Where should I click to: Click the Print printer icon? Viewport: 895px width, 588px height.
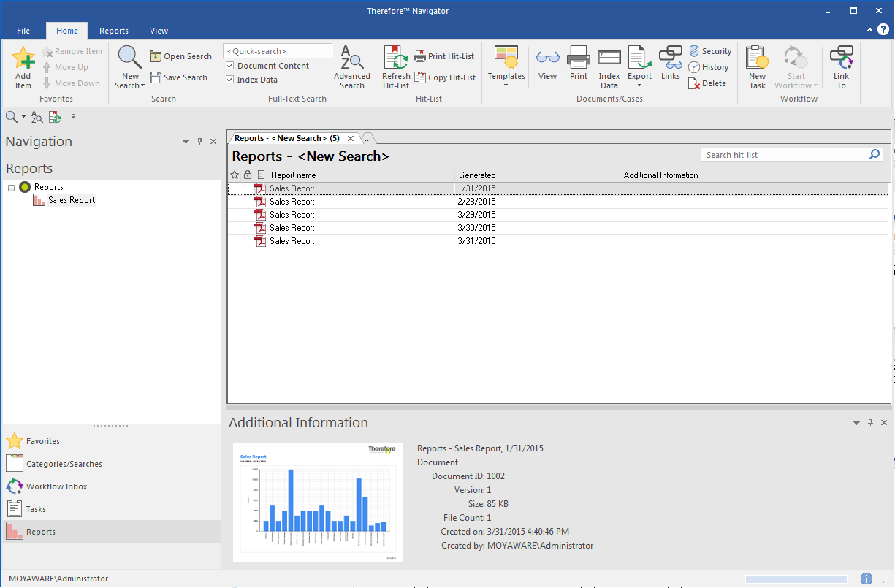[579, 58]
